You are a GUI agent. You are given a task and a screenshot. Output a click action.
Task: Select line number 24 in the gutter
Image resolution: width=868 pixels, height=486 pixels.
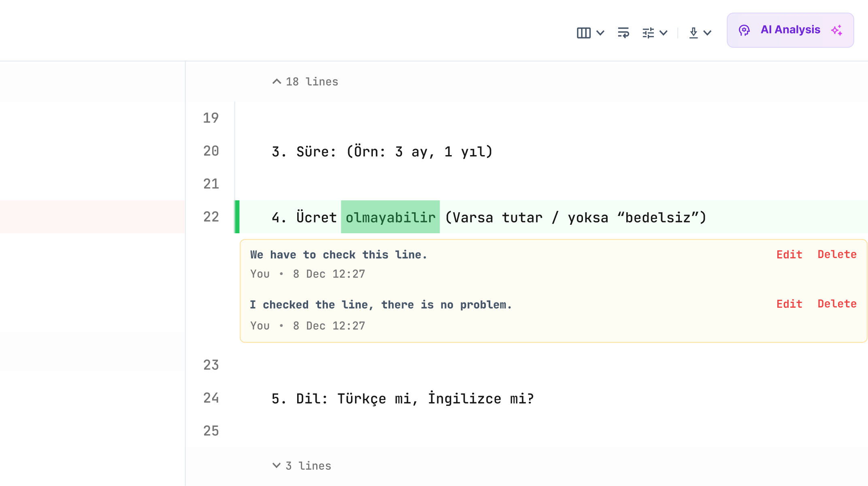[211, 398]
